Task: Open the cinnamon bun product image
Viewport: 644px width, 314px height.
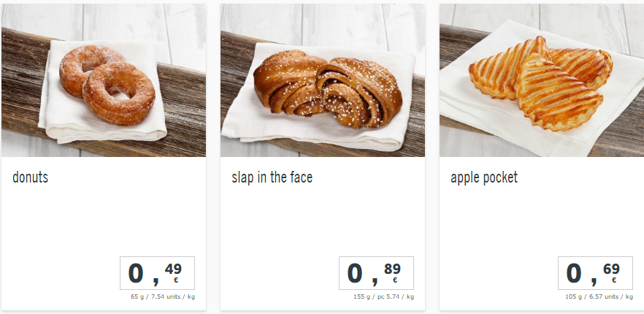Action: point(323,80)
